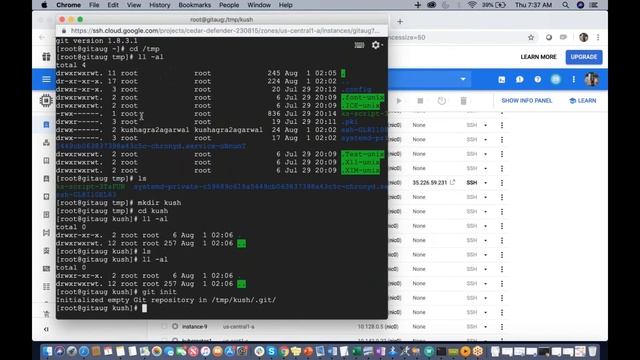640x360 pixels.
Task: Click the free trial gift icon
Action: click(46, 57)
